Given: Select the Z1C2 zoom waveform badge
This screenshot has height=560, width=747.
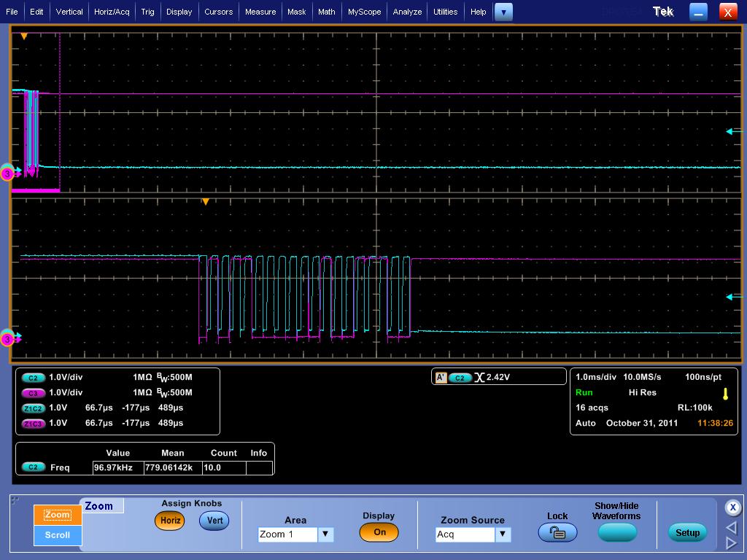Looking at the screenshot, I should 34,408.
